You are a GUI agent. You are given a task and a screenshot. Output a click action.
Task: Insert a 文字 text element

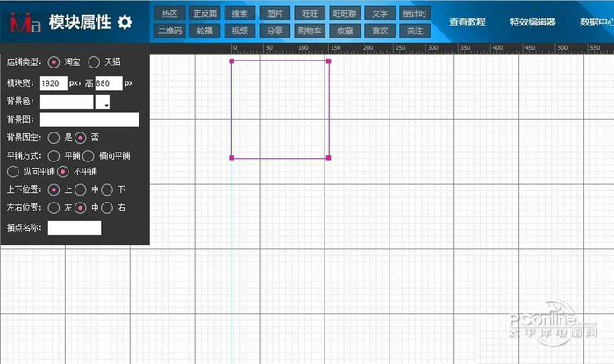pyautogui.click(x=380, y=13)
